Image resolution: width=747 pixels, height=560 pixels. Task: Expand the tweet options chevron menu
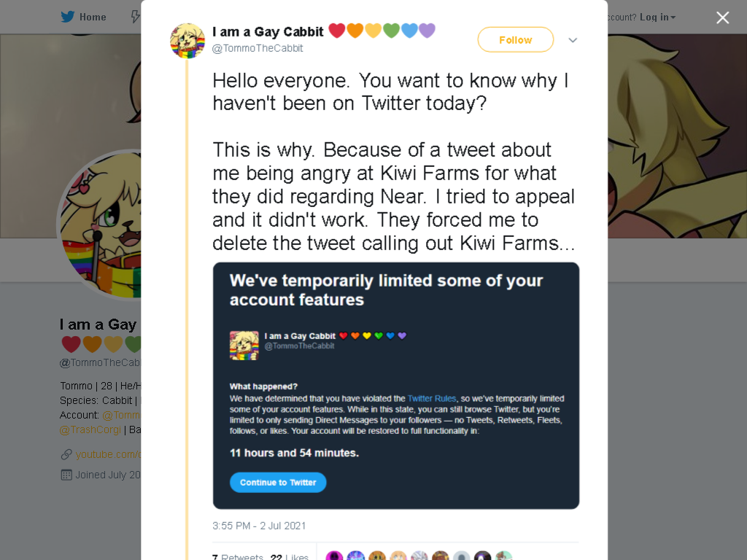click(573, 40)
